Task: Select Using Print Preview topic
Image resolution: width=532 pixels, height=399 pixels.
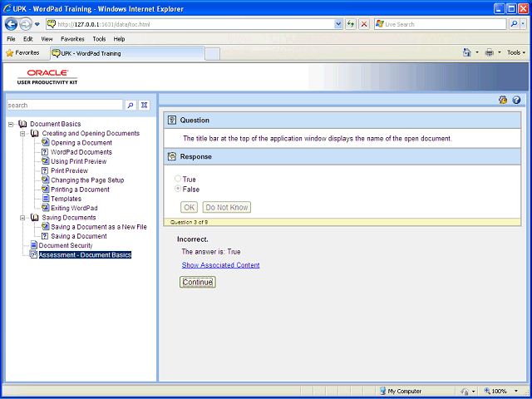Action: (79, 161)
